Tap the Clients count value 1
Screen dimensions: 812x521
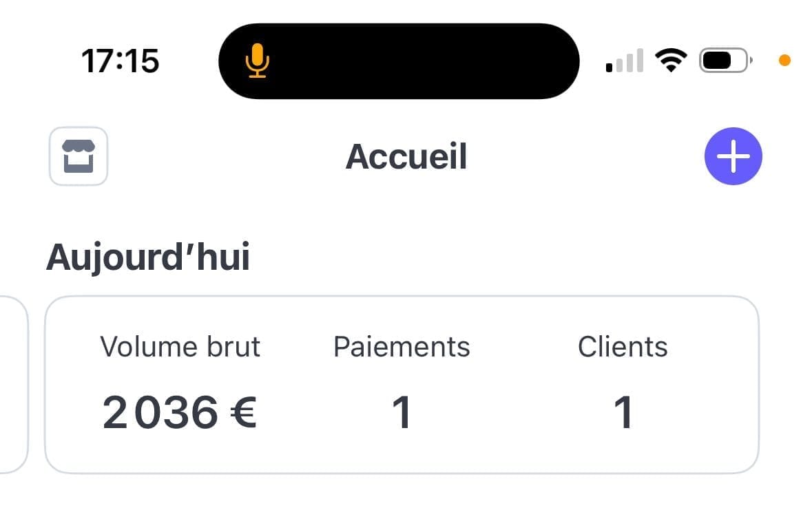click(x=623, y=412)
